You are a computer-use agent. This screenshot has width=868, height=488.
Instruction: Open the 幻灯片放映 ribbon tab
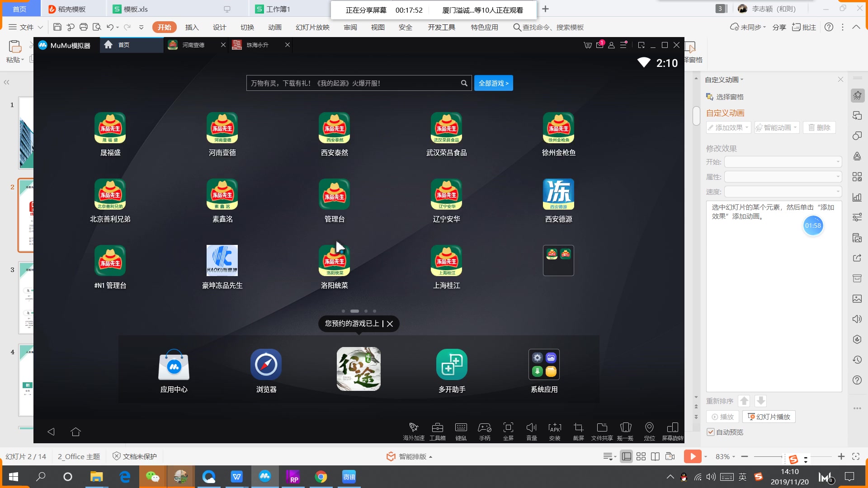pos(312,27)
